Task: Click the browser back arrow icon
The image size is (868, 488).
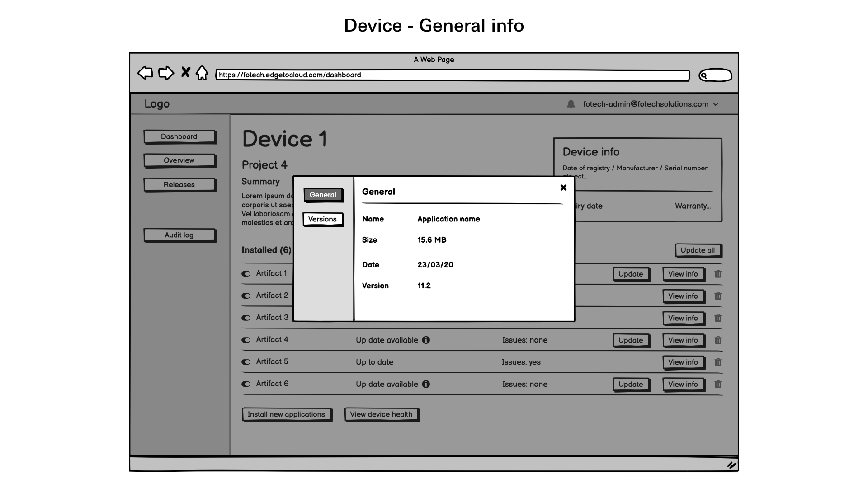Action: pyautogui.click(x=145, y=73)
